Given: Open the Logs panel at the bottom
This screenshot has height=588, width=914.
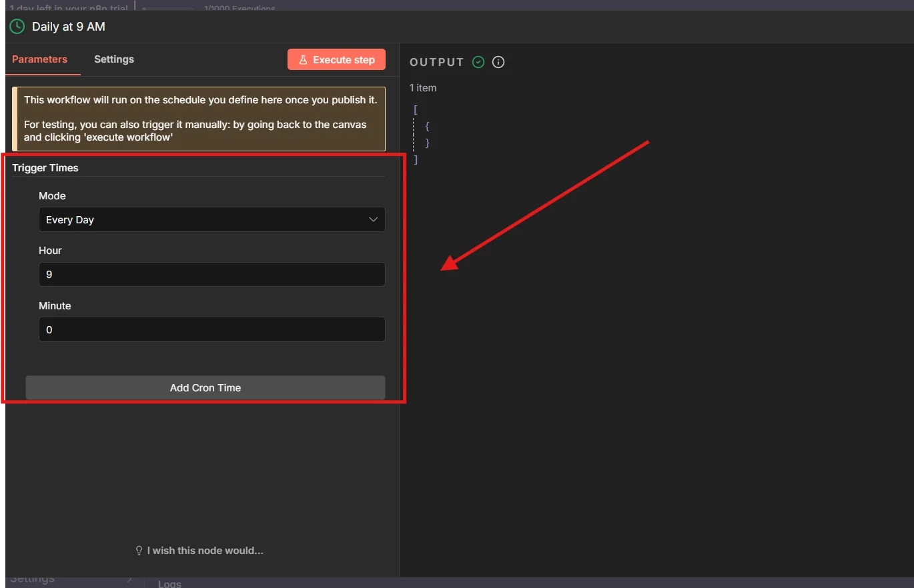Looking at the screenshot, I should tap(169, 583).
